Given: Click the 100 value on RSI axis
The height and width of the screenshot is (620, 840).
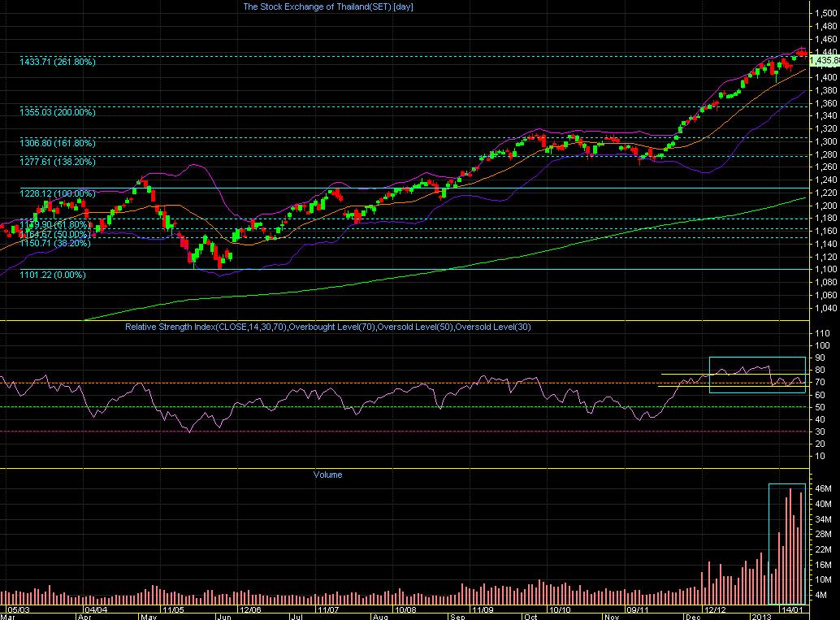Looking at the screenshot, I should 822,345.
